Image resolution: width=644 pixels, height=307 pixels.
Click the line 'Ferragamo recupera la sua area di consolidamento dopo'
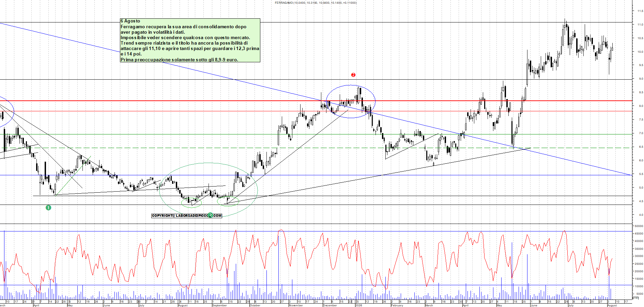[183, 27]
